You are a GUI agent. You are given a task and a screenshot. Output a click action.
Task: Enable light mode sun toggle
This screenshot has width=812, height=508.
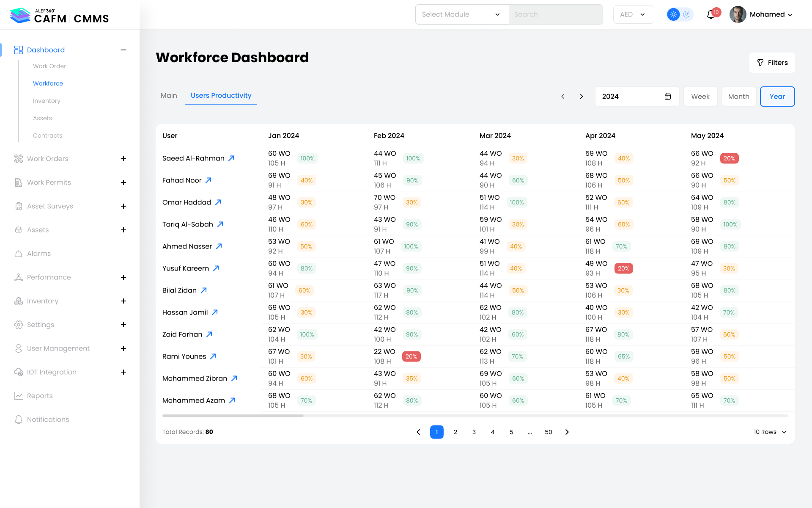tap(673, 14)
